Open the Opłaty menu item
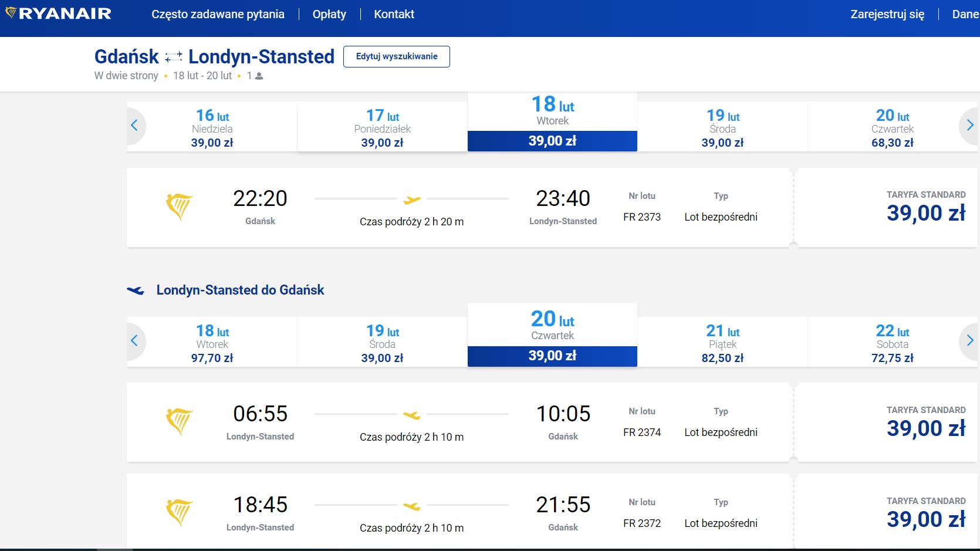The height and width of the screenshot is (551, 980). (x=329, y=14)
